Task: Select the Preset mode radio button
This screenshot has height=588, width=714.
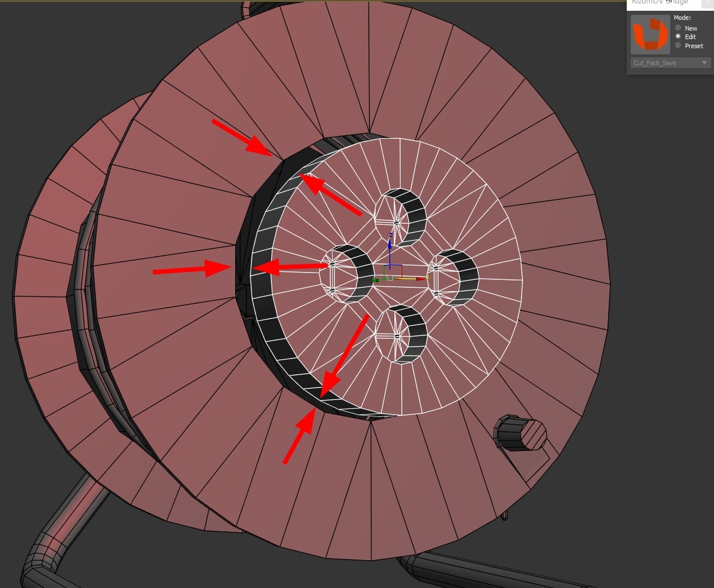Action: click(678, 45)
